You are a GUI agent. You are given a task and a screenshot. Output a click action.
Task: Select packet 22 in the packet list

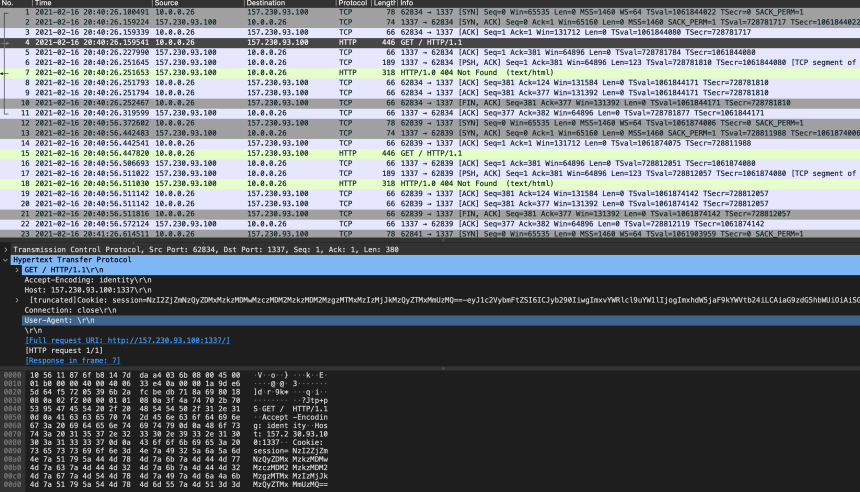pos(430,224)
